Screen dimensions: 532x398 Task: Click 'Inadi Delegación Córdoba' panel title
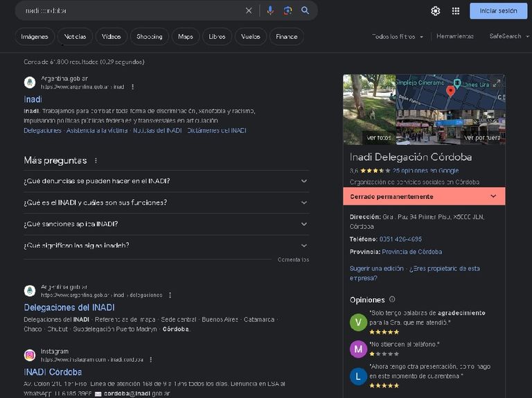(411, 157)
